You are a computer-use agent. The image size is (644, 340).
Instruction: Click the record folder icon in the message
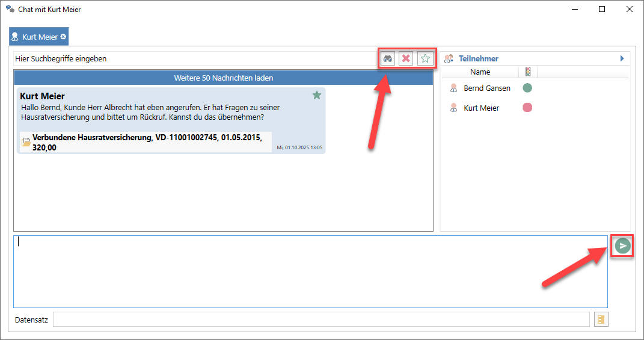[26, 142]
